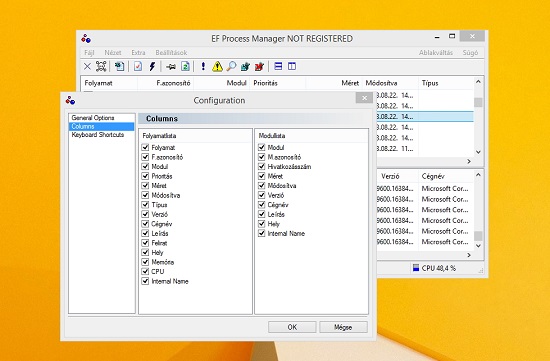Click the module list scroll-down arrow
Viewport: 550px width, 361px height.
click(x=478, y=246)
